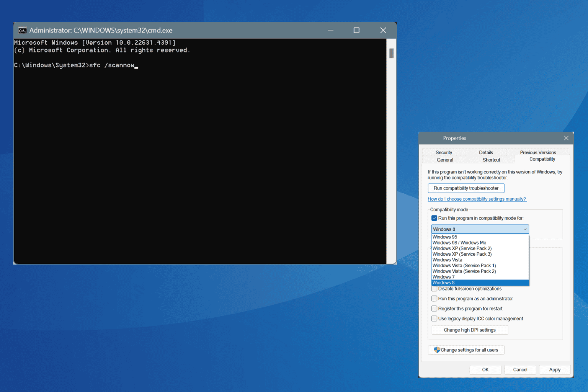588x392 pixels.
Task: Click the Properties dialog title
Action: click(454, 138)
